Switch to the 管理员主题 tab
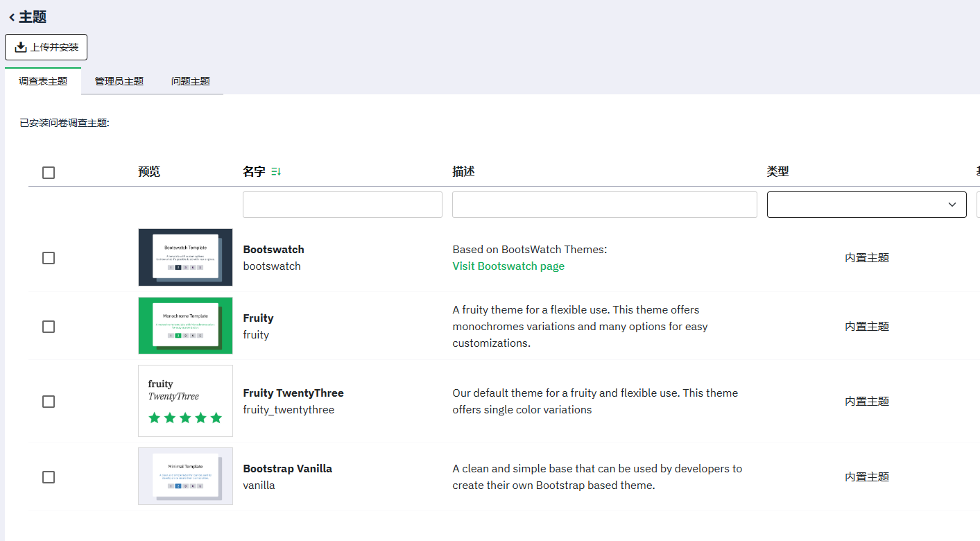Viewport: 980px width, 541px height. (119, 81)
